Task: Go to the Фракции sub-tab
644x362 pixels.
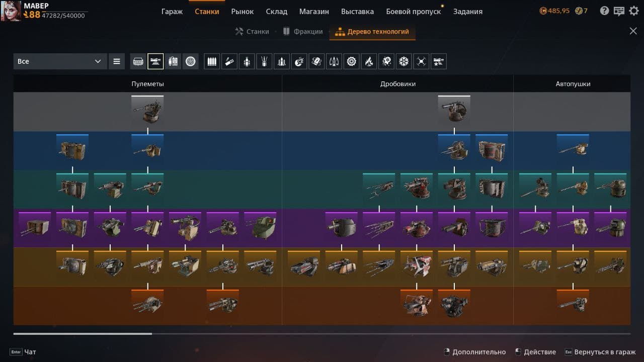Action: point(303,31)
